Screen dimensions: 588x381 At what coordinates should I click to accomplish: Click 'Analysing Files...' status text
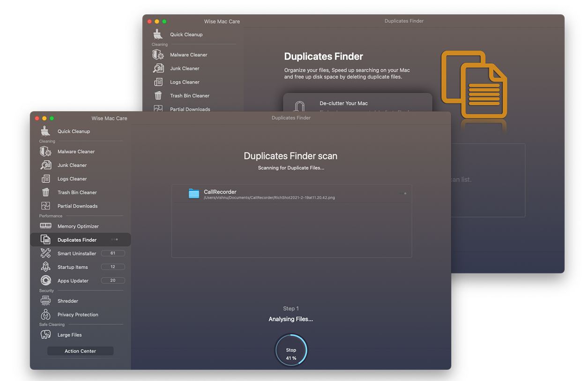(291, 319)
